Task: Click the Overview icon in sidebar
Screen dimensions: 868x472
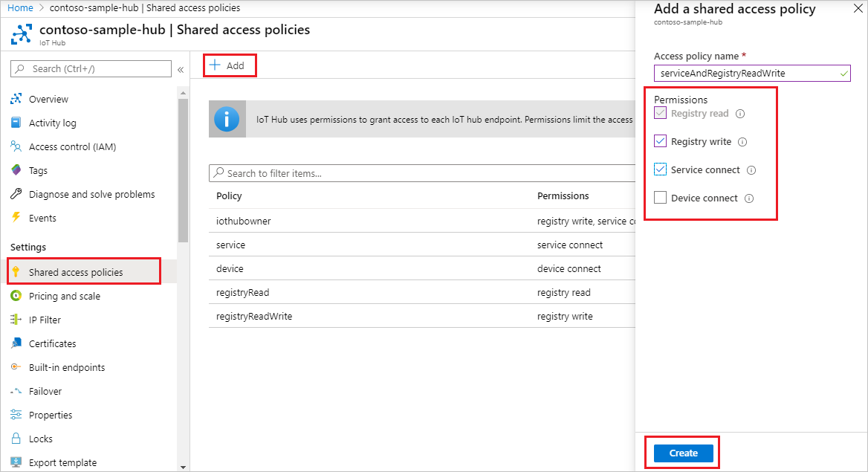Action: click(x=16, y=99)
